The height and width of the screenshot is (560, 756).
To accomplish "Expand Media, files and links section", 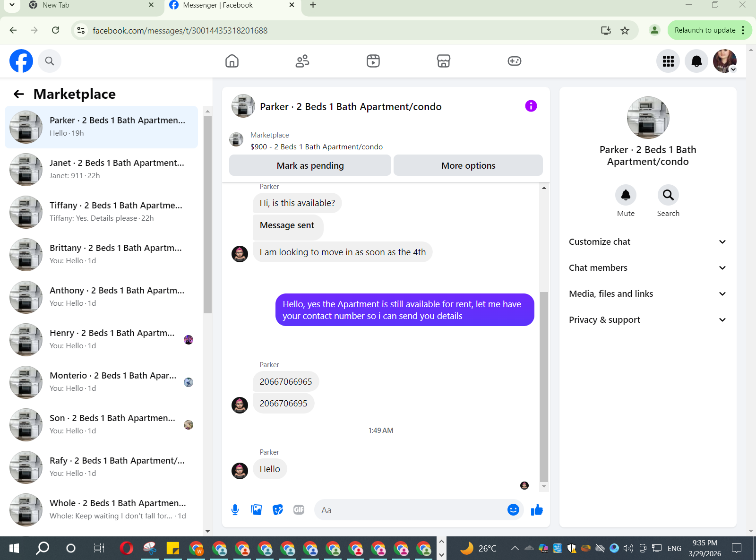I will (648, 294).
